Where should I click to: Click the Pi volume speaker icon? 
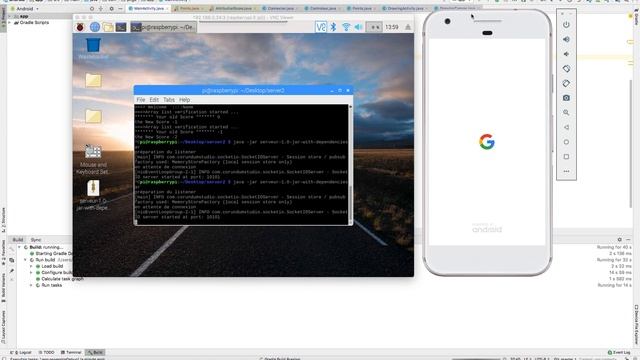click(358, 27)
